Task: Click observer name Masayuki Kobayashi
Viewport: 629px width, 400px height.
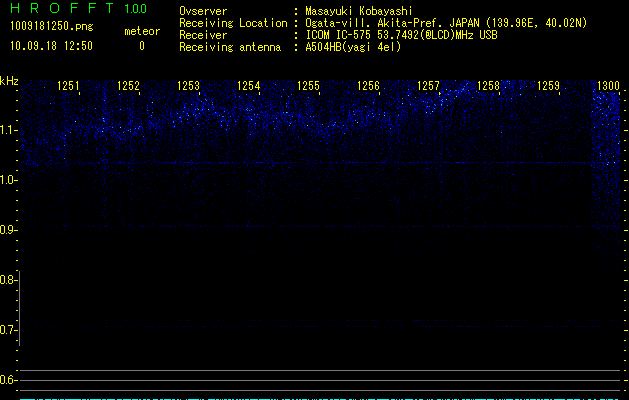Action: tap(359, 11)
